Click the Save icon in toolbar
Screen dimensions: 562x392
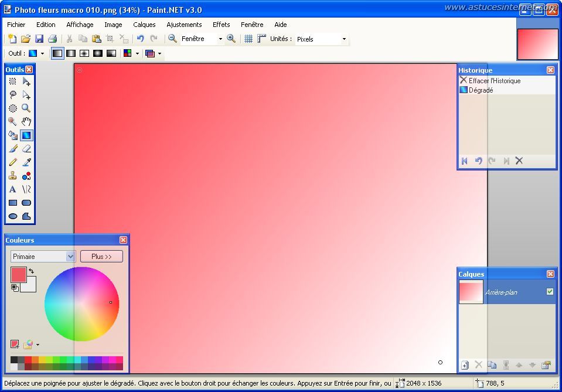point(39,39)
